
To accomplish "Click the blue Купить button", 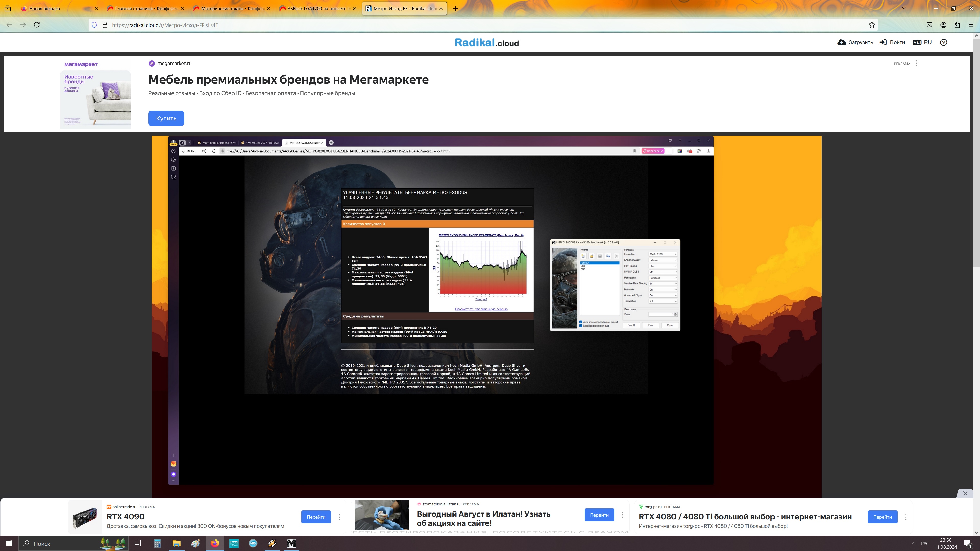I will pos(166,118).
